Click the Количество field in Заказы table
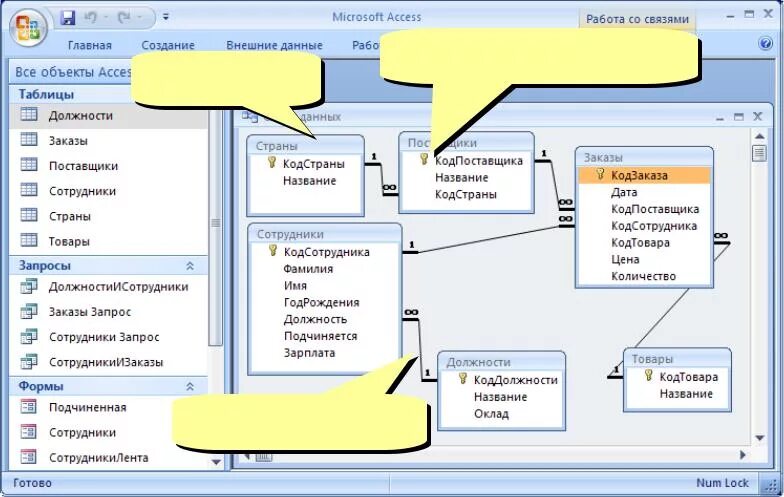The width and height of the screenshot is (784, 497). click(644, 276)
